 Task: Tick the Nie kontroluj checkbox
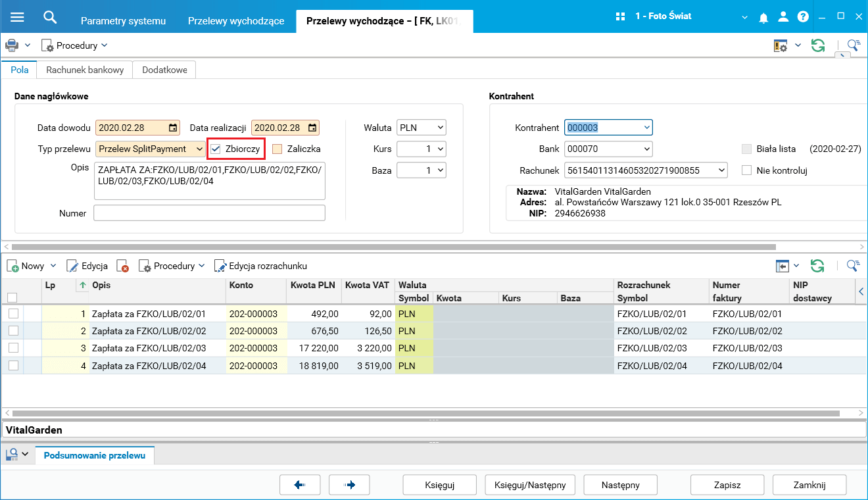click(x=746, y=170)
